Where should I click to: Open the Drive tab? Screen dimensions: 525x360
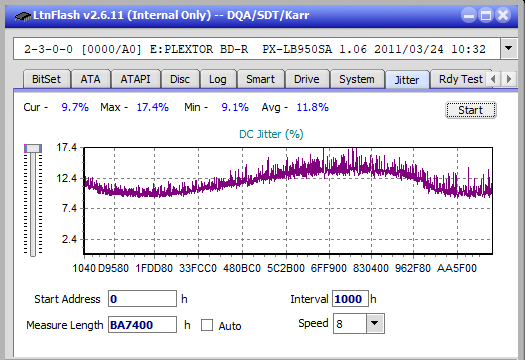click(x=306, y=79)
